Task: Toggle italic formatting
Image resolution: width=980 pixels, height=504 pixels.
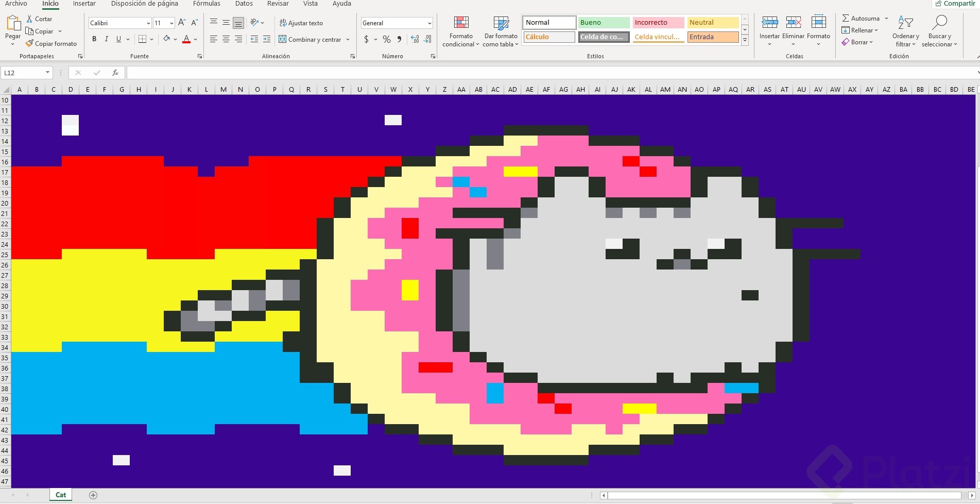Action: click(107, 39)
